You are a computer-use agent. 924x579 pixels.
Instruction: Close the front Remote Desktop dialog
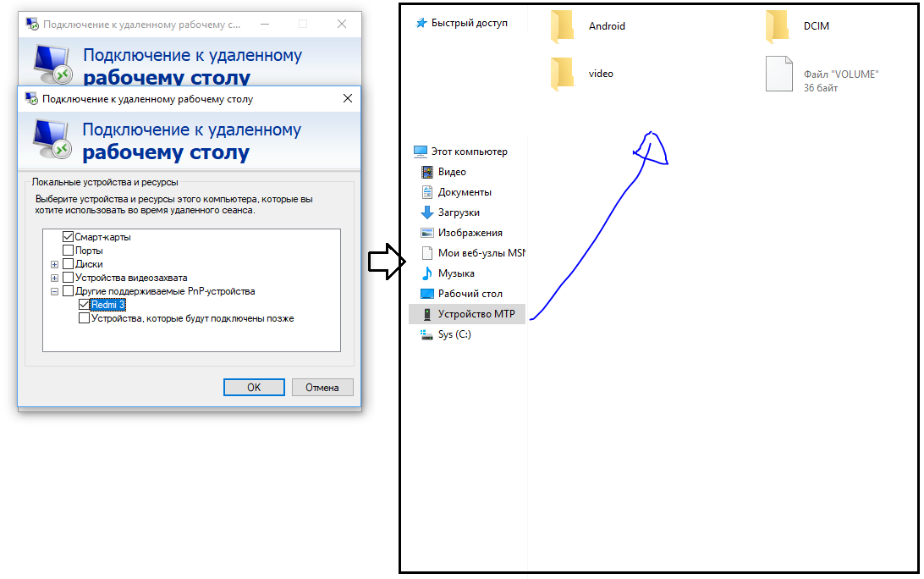pyautogui.click(x=347, y=99)
